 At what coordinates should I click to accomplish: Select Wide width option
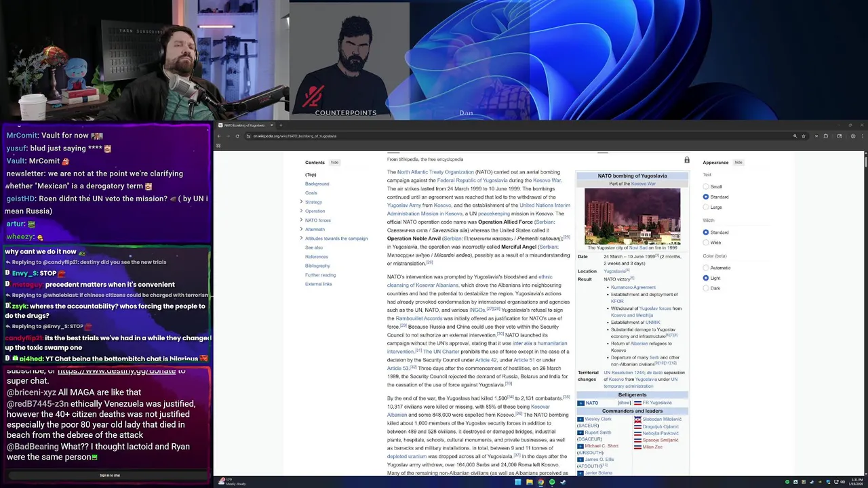(x=706, y=243)
